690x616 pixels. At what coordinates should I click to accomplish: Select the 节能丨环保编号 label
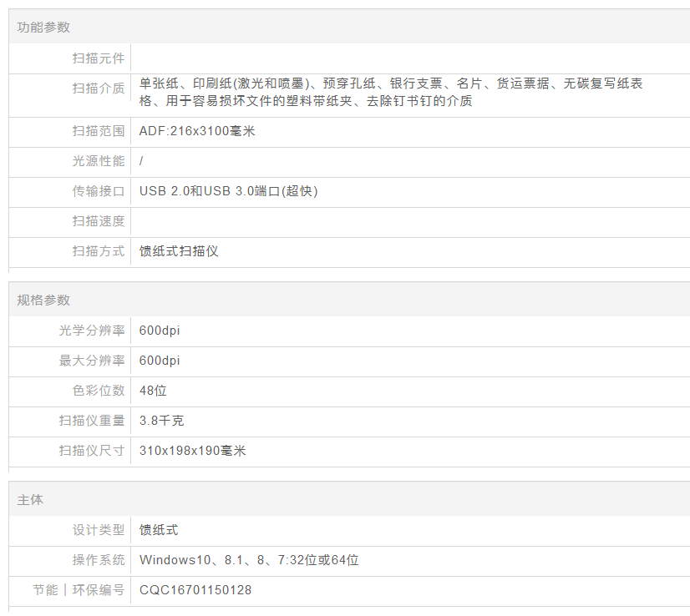tap(79, 590)
